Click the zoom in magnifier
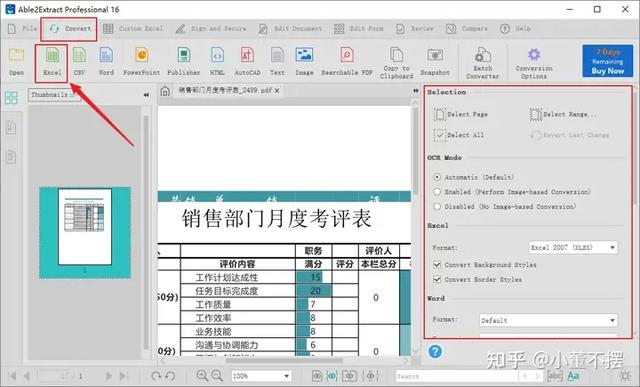Viewport: 640px width, 387px height. (x=202, y=376)
